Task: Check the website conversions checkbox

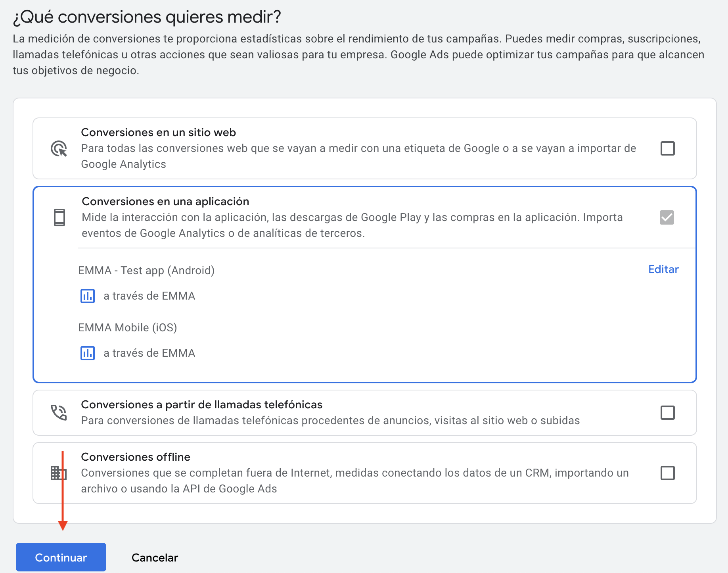Action: point(667,148)
